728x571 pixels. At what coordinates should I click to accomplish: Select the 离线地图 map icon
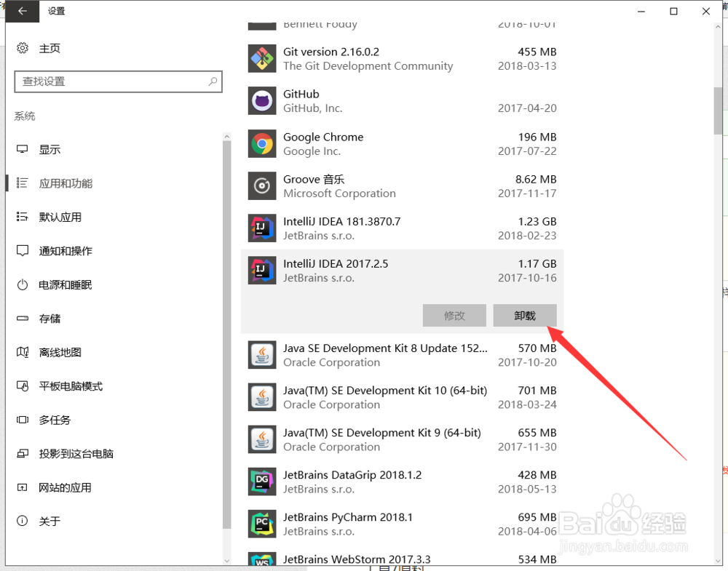pos(23,352)
